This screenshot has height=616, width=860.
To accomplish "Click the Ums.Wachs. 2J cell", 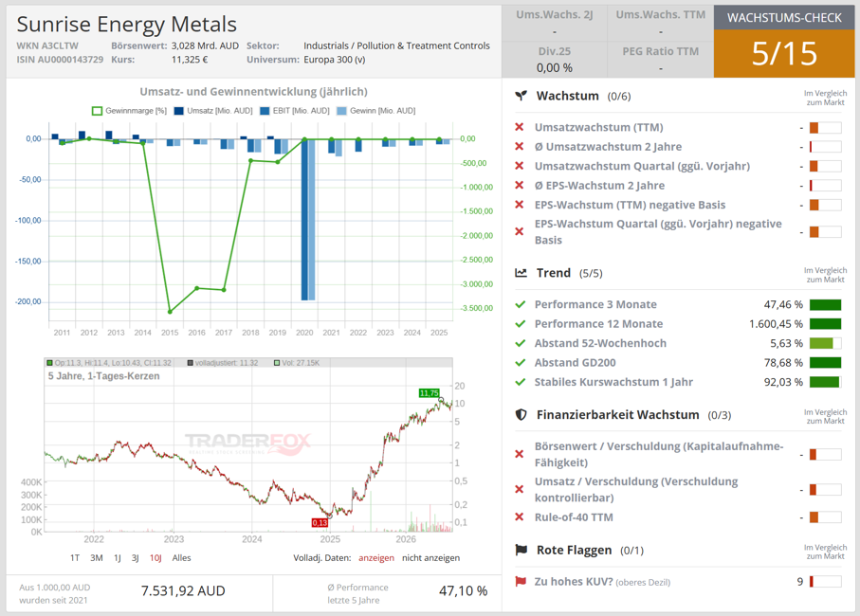I will pos(554,23).
